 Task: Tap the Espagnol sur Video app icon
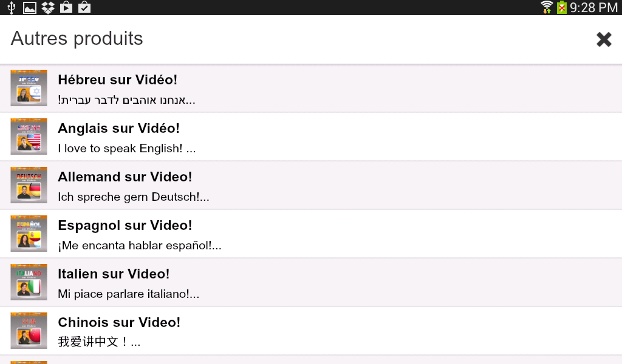pos(29,234)
